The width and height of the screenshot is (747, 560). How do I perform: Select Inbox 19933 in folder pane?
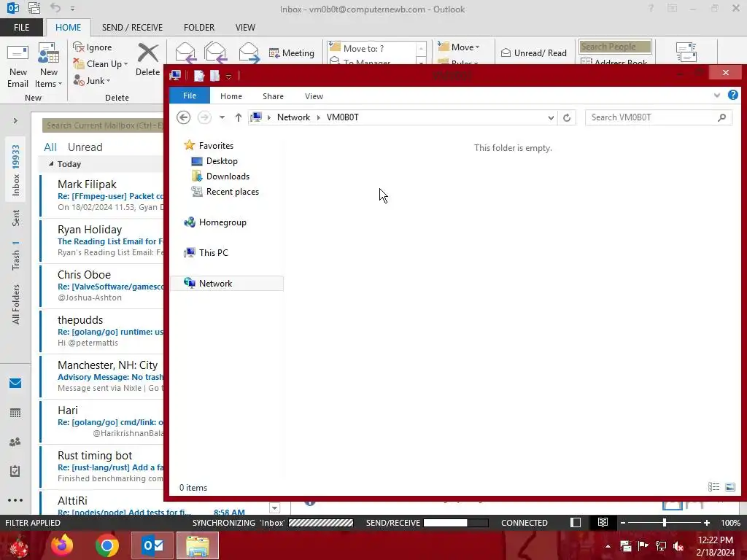(16, 171)
